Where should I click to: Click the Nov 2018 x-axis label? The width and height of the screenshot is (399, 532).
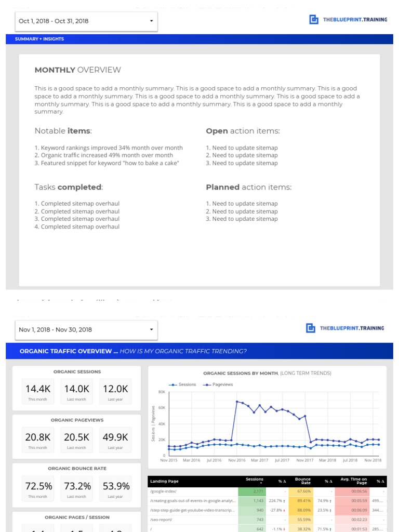click(x=373, y=460)
